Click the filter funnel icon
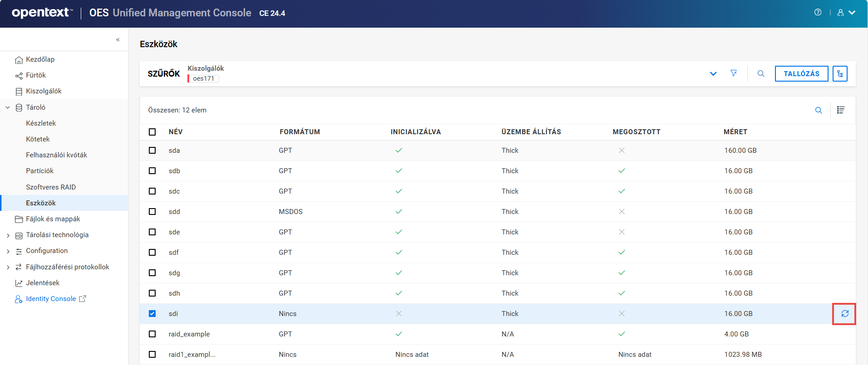868x365 pixels. [x=733, y=73]
